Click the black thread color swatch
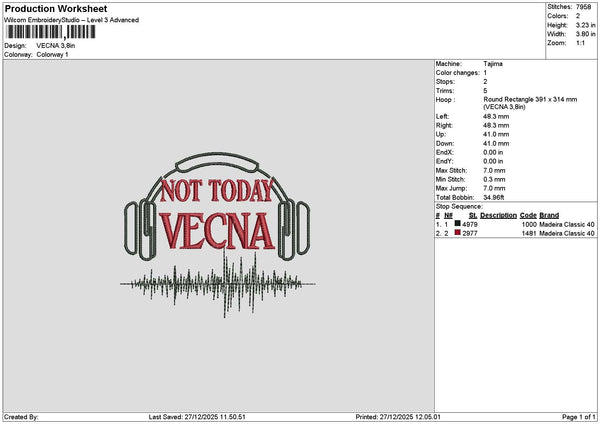The image size is (600, 424). click(457, 223)
